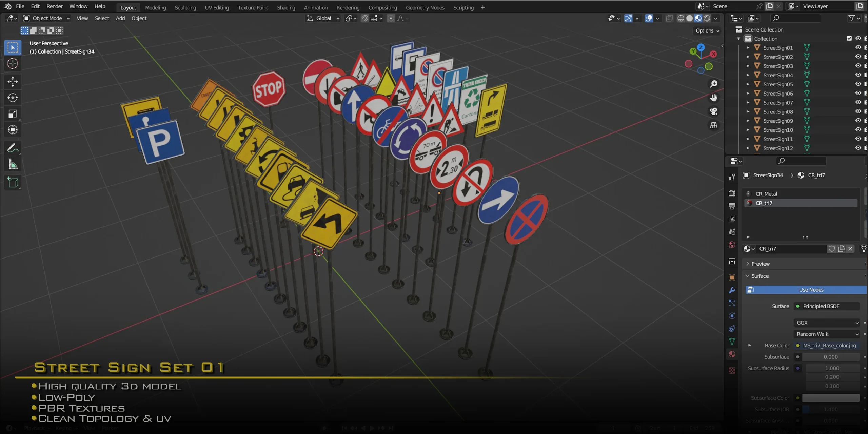Expand the StreetSign05 tree item
Viewport: 868px width, 434px height.
point(748,84)
